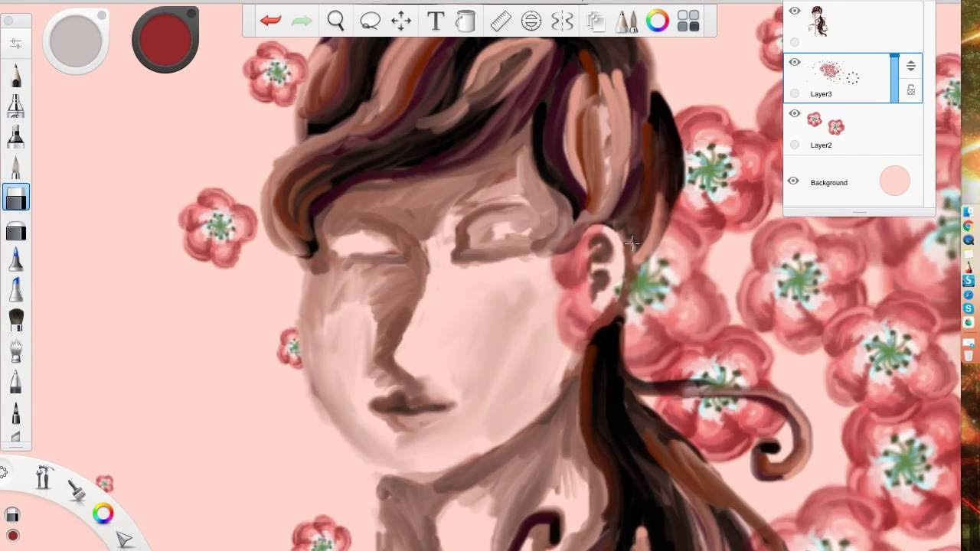Hide Layer3 using its eye icon
The height and width of the screenshot is (551, 980).
795,63
